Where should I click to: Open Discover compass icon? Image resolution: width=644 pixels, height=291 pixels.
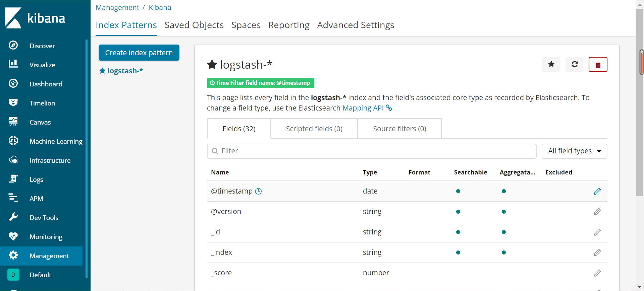(13, 45)
